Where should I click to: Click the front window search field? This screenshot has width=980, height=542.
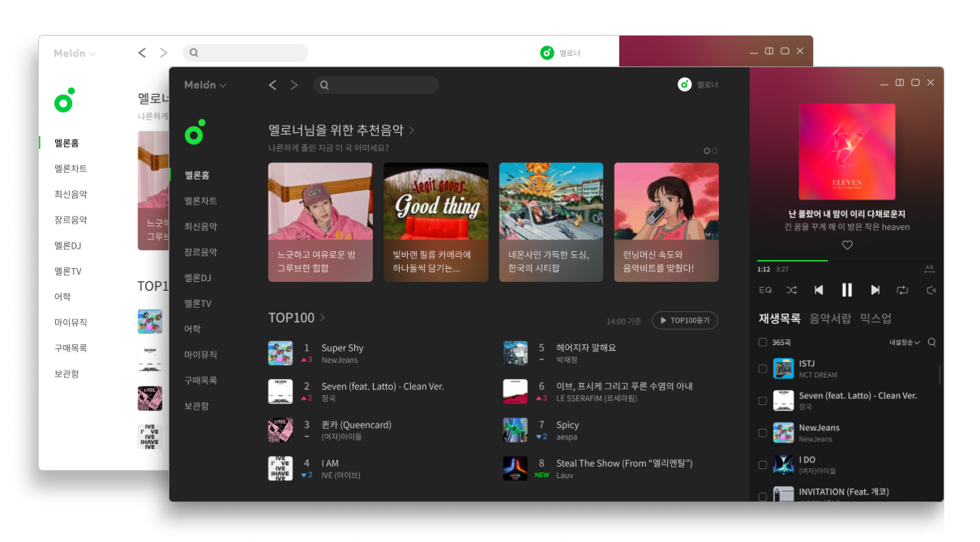[x=375, y=85]
